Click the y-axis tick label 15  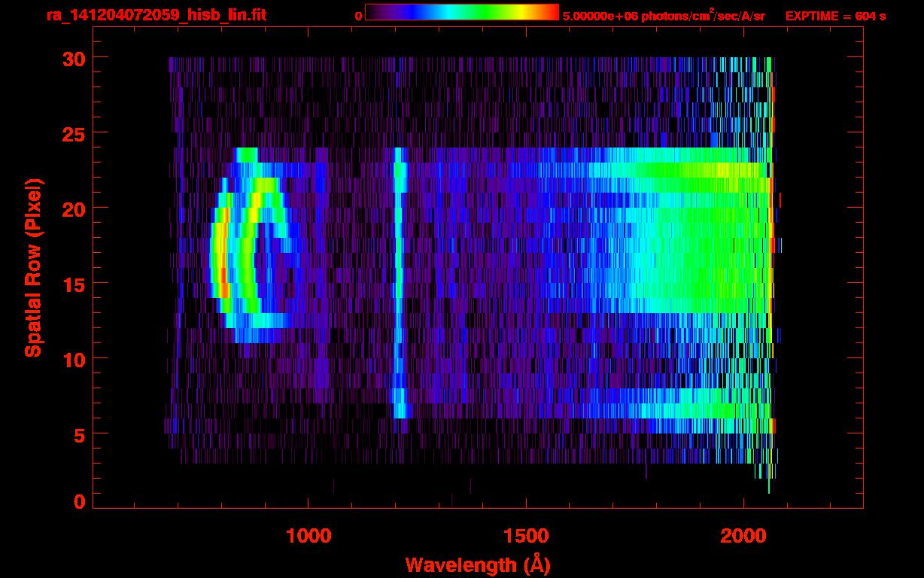tap(72, 284)
